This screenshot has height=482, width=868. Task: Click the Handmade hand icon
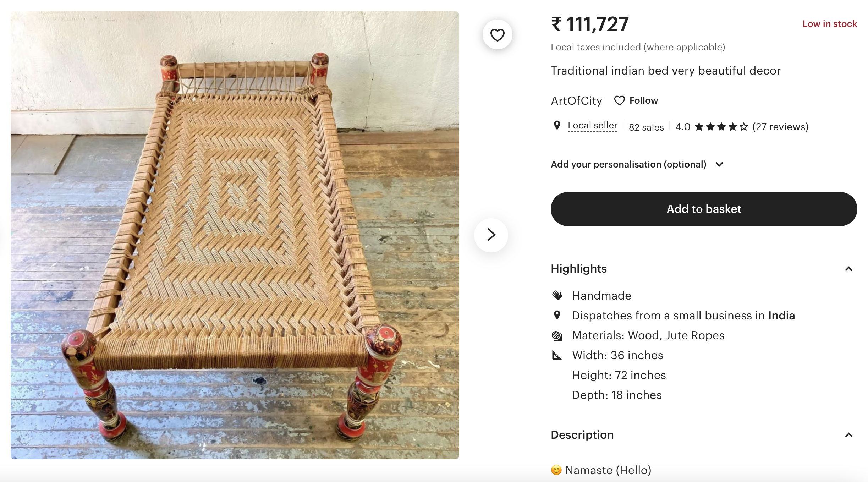tap(557, 295)
